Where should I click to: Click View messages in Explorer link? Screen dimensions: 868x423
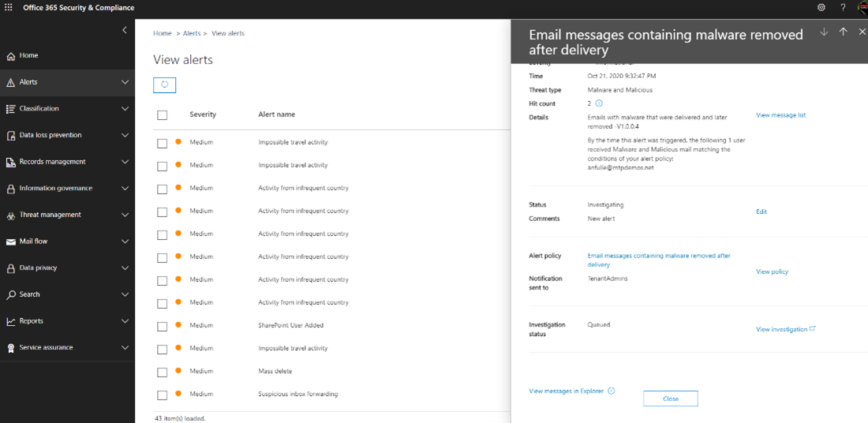click(x=567, y=391)
